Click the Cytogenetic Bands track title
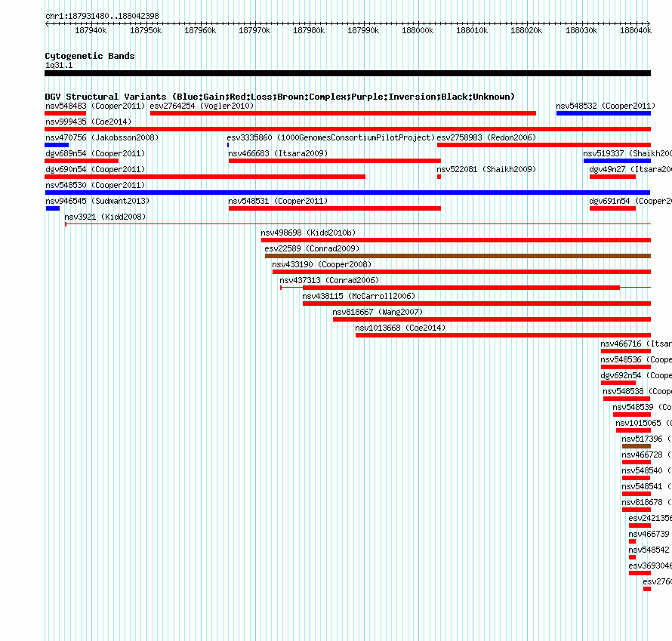This screenshot has height=641, width=672. point(90,56)
